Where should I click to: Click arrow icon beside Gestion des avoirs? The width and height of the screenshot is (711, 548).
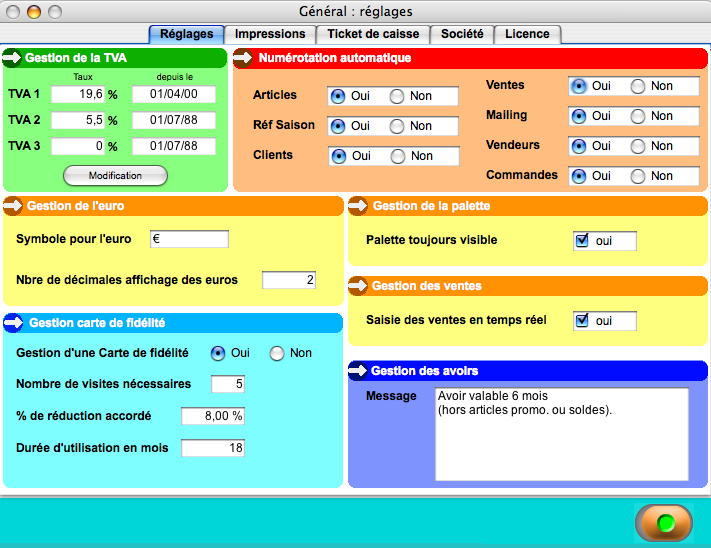click(x=359, y=371)
